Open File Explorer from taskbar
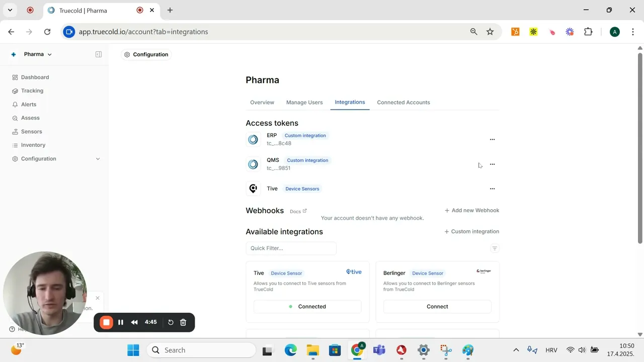This screenshot has width=644, height=362. (312, 350)
